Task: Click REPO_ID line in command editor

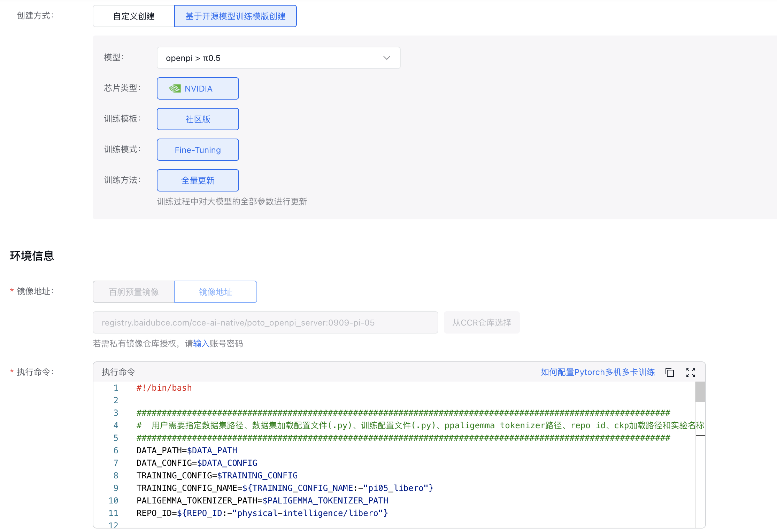Action: tap(262, 513)
